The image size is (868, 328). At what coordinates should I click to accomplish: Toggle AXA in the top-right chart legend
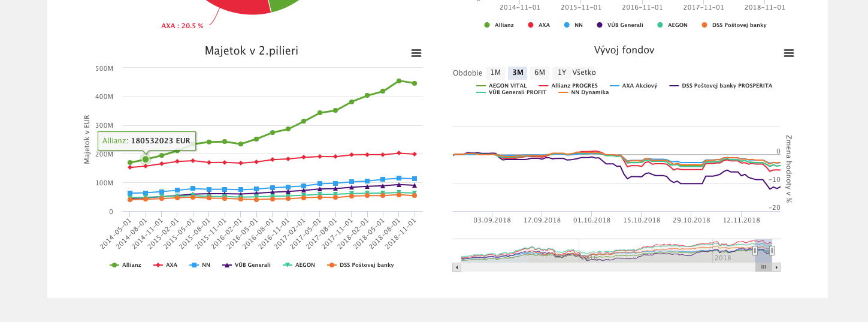539,25
